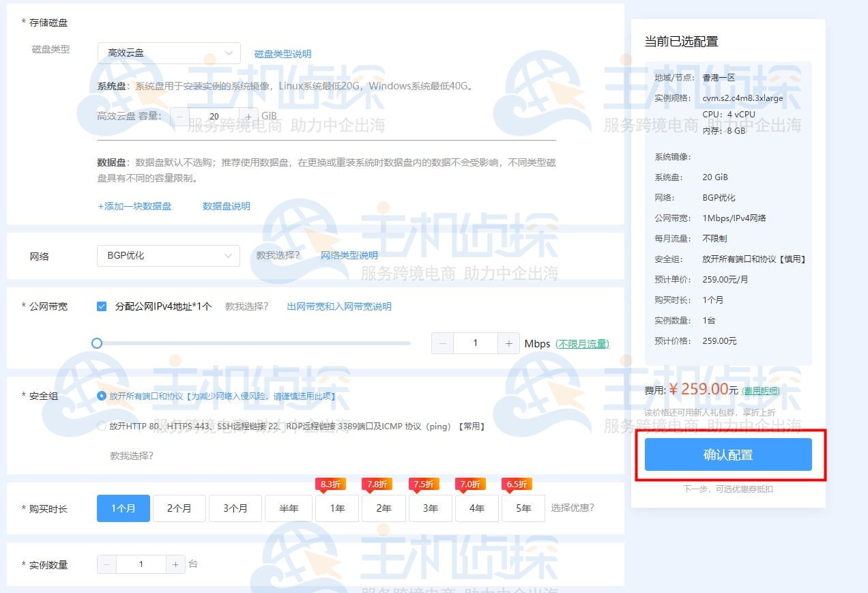Click the 确认配置 button
The width and height of the screenshot is (868, 593).
[x=727, y=454]
